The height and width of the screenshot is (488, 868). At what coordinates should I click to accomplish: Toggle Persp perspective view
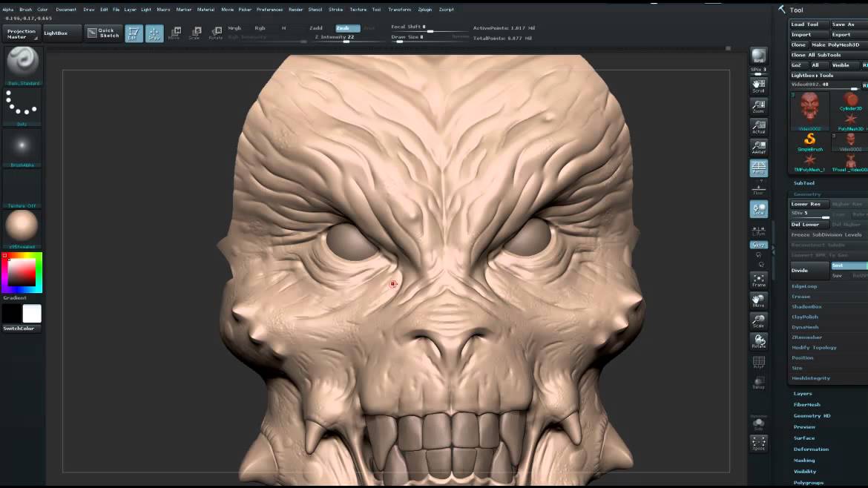(x=758, y=168)
